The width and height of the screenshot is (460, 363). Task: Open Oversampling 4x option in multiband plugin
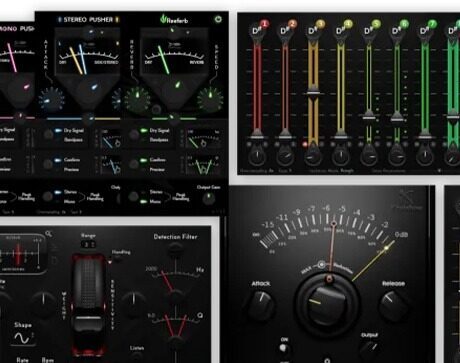257,171
